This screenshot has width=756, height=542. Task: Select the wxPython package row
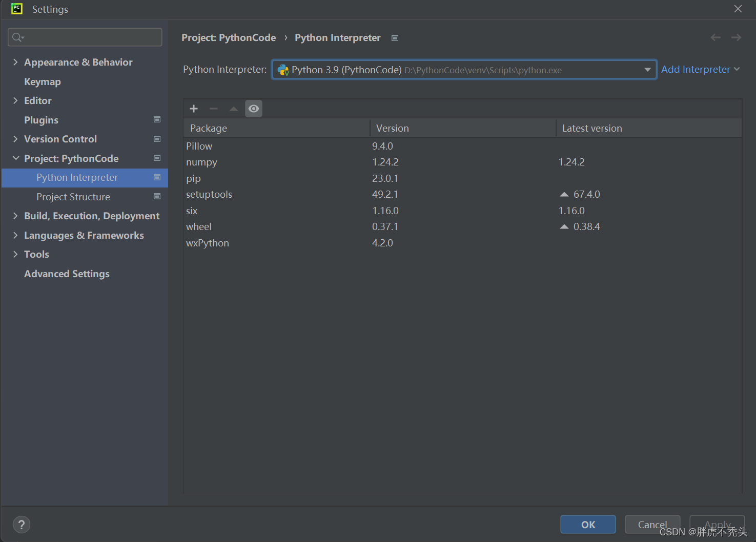[x=462, y=243]
